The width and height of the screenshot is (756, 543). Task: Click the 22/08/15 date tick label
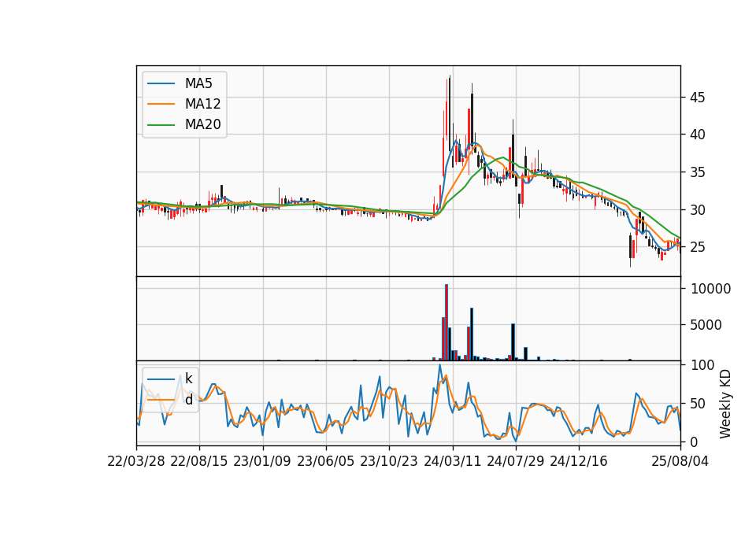tap(199, 461)
